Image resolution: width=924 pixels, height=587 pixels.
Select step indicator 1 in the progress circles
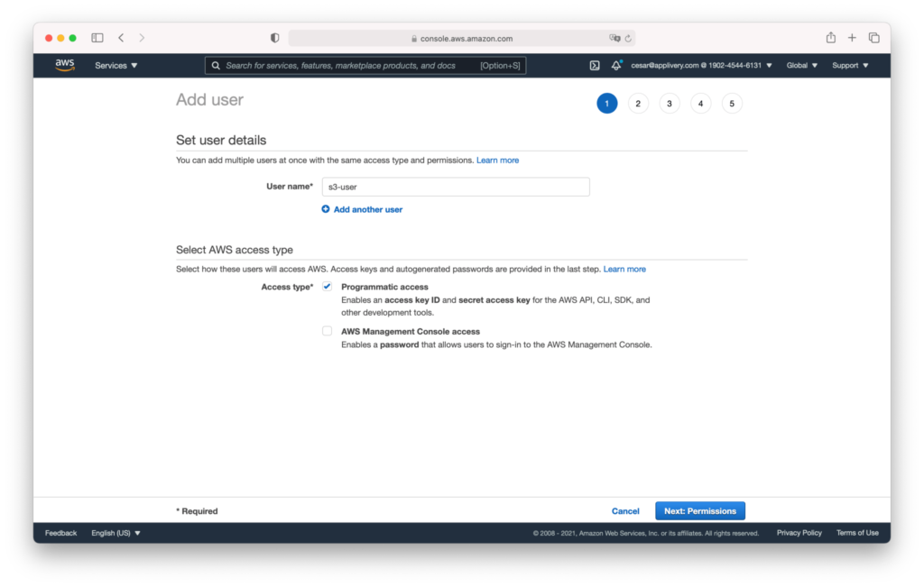coord(606,103)
